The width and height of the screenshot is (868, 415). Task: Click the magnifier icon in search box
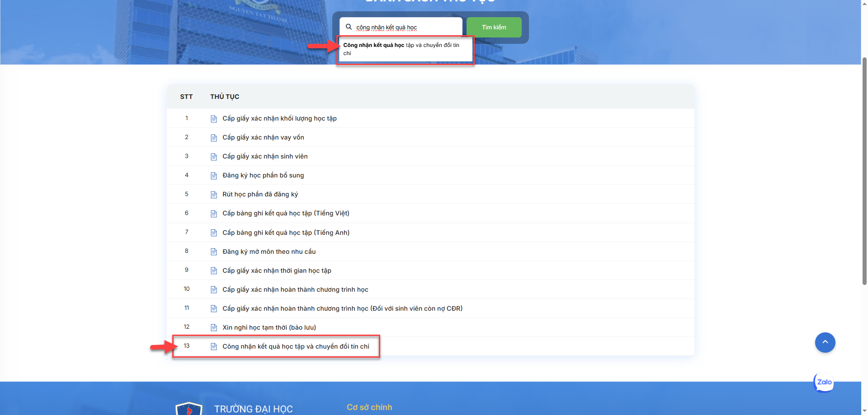349,27
